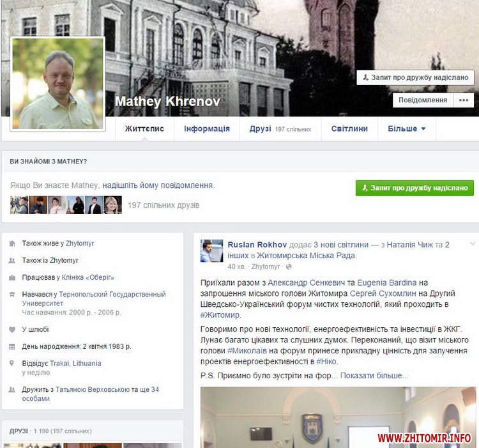Click the education icon beside the university entry
The width and height of the screenshot is (479, 448).
pyautogui.click(x=13, y=295)
